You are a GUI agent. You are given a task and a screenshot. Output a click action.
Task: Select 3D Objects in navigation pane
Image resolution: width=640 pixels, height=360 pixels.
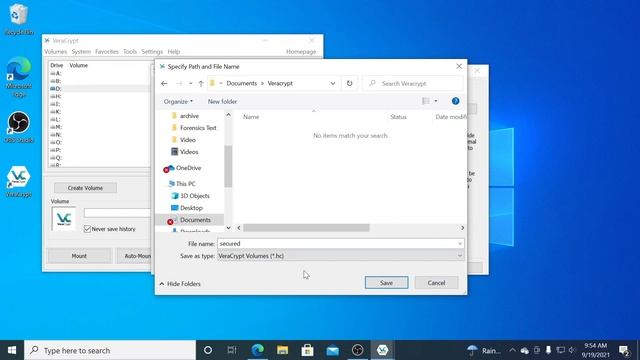[194, 196]
